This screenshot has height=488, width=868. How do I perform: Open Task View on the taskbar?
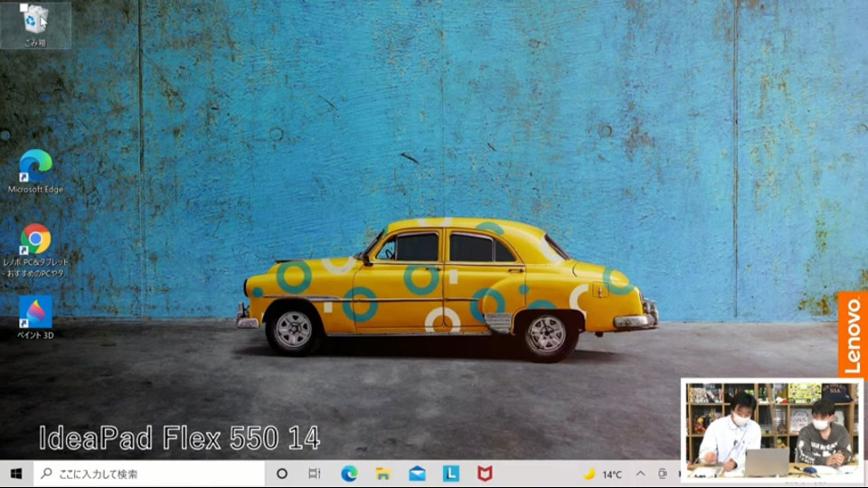click(x=315, y=474)
